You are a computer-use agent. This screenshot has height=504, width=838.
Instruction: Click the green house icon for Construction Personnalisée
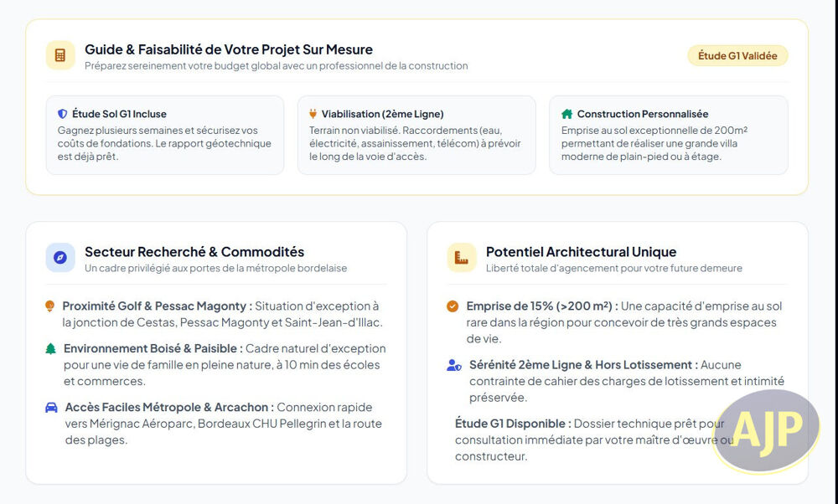pyautogui.click(x=567, y=114)
